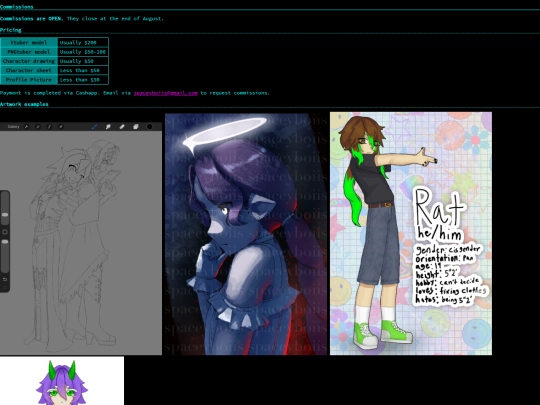Click the "Less than $30" price cell

coord(83,80)
